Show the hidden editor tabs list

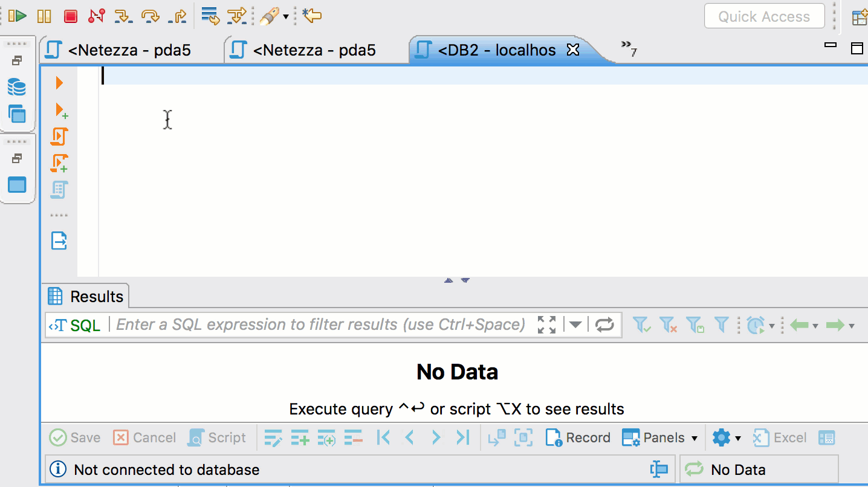(x=629, y=49)
